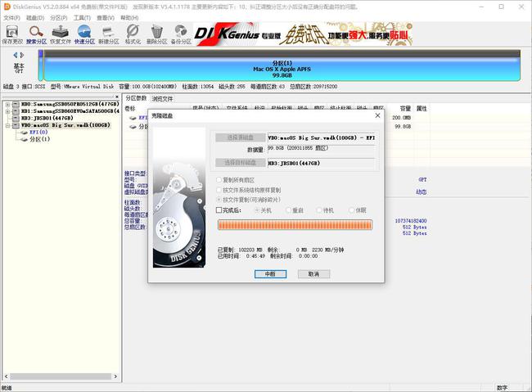Open the 查看(V) menu
The height and width of the screenshot is (392, 532).
[106, 18]
